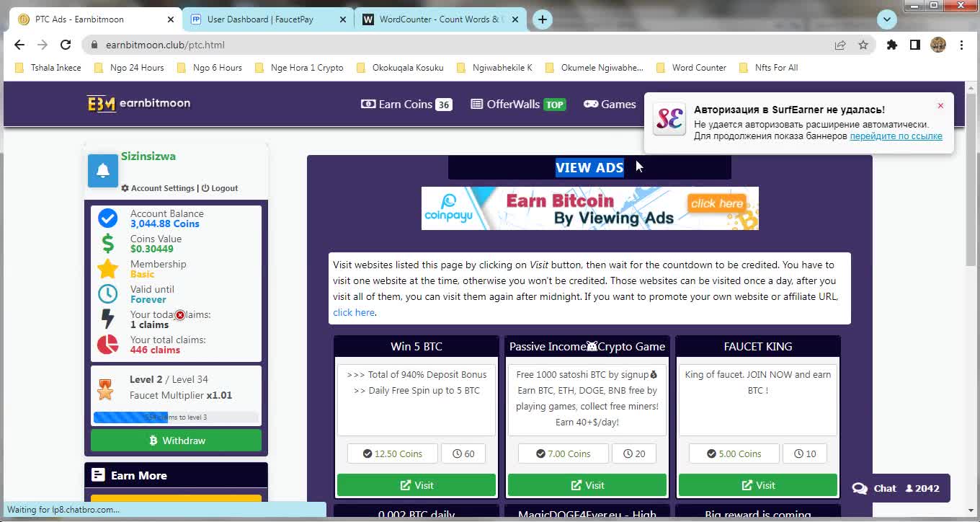Screen dimensions: 980x522
Task: Click the coinpayu Earn Bitcoin banner
Action: pyautogui.click(x=590, y=208)
